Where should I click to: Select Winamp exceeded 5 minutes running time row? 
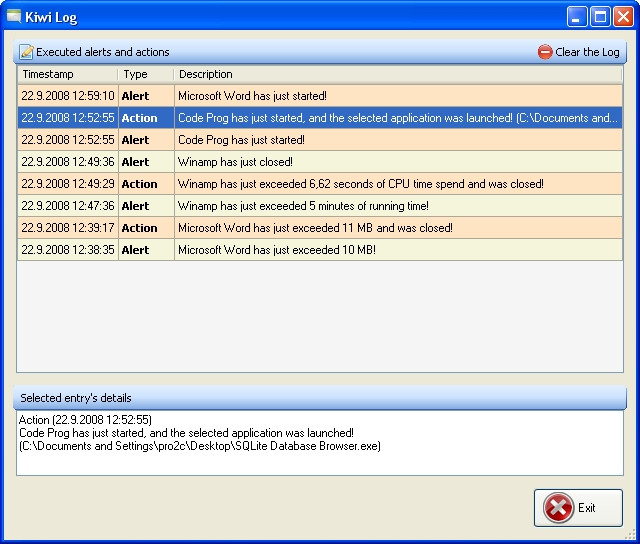pos(320,206)
